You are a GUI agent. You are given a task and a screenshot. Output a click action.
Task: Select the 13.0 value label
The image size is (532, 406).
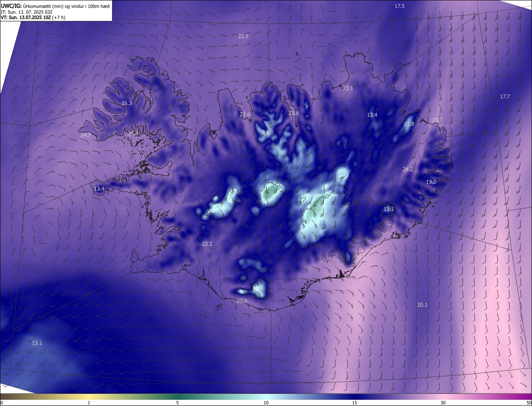coord(431,182)
